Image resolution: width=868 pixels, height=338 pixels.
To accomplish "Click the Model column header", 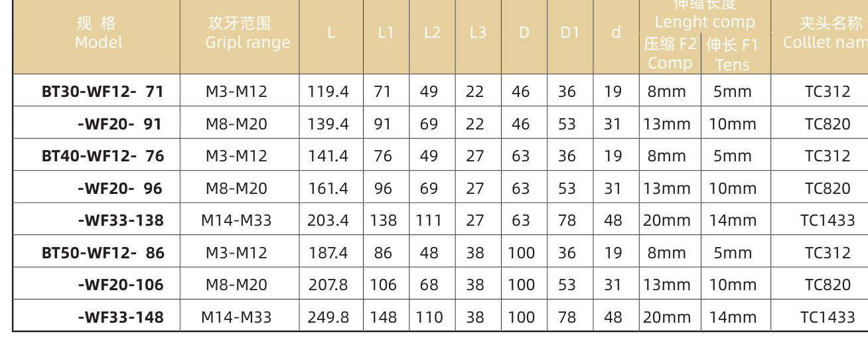I will [x=98, y=33].
